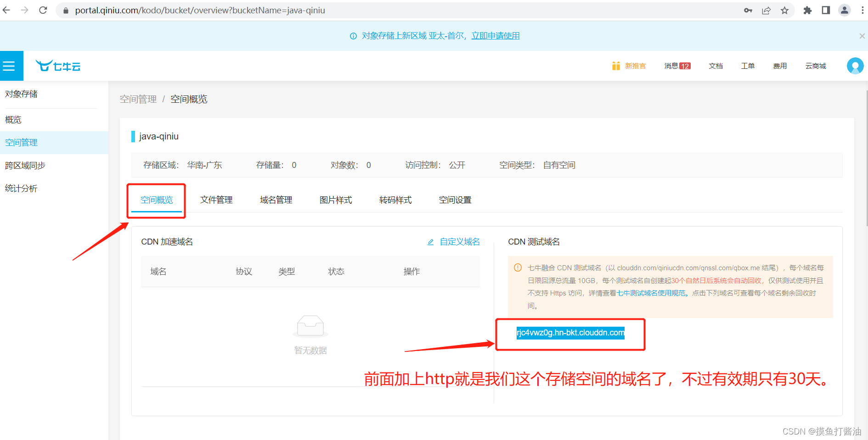Open saved passwords key icon

click(748, 10)
